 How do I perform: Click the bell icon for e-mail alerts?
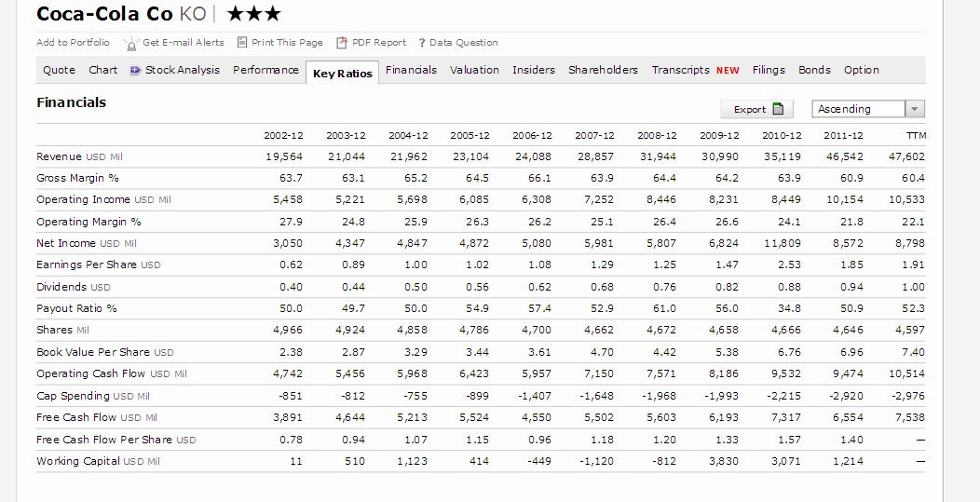click(x=130, y=43)
